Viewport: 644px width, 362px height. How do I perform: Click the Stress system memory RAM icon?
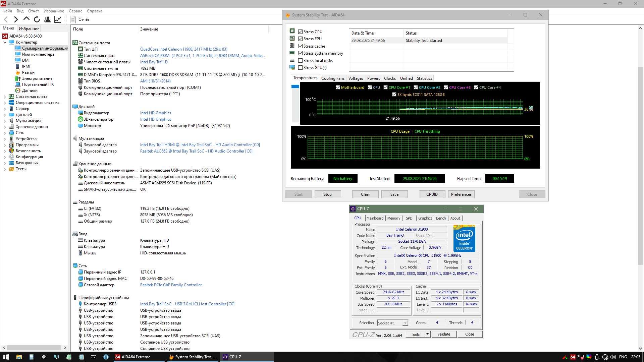292,53
